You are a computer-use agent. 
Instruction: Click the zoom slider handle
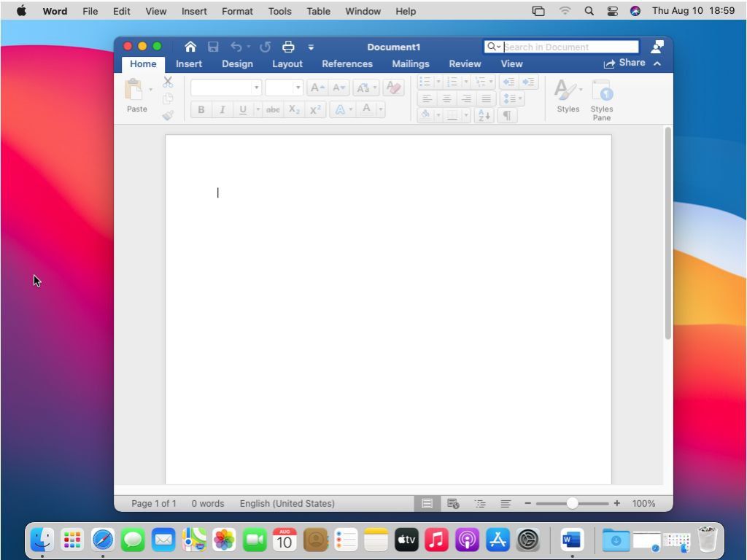(x=573, y=503)
